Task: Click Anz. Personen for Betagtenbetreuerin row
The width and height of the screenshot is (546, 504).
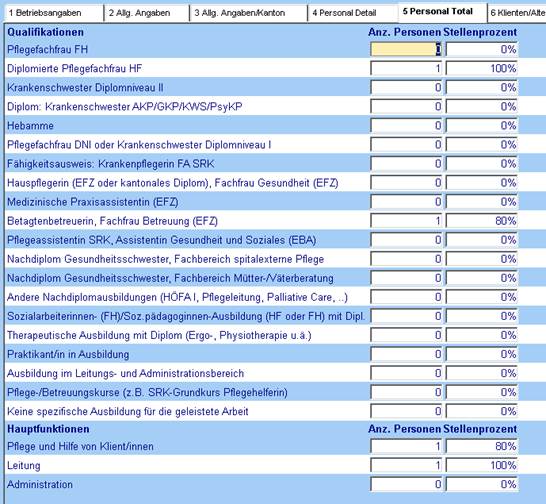Action: [406, 220]
